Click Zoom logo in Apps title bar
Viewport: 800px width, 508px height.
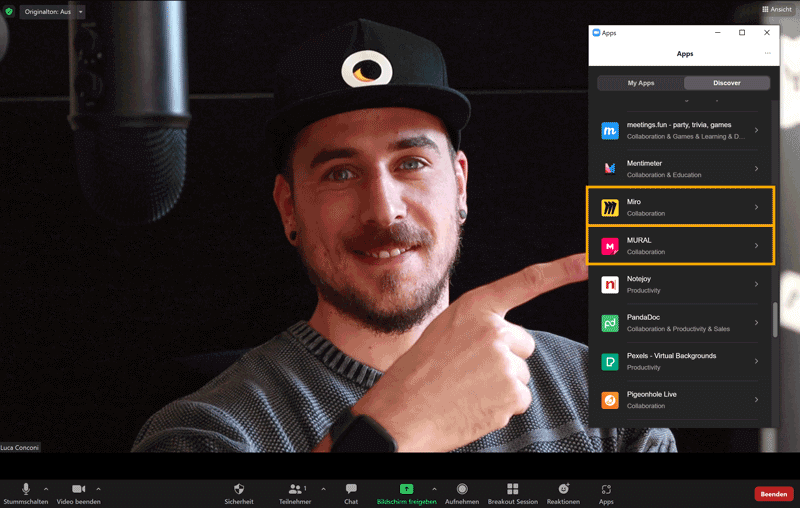point(596,33)
